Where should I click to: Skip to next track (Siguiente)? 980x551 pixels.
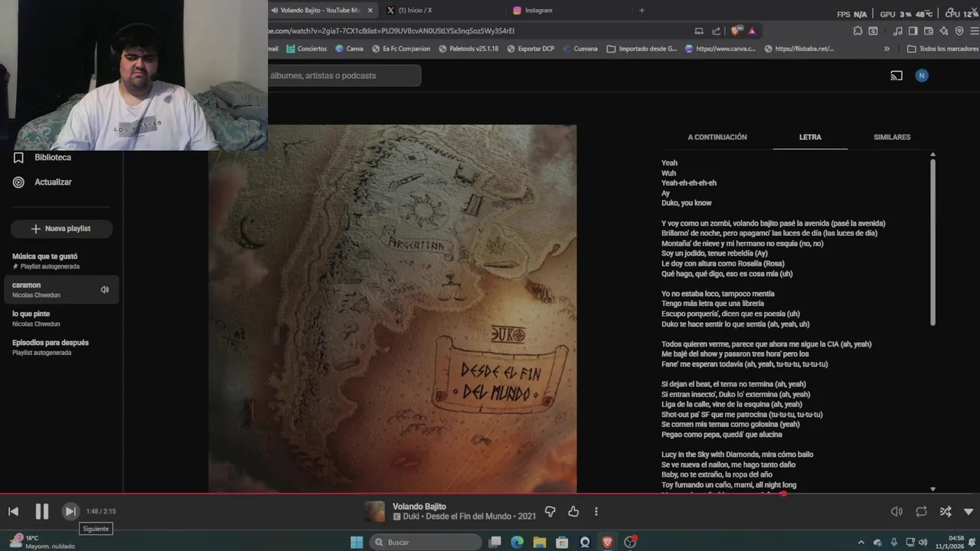point(70,511)
